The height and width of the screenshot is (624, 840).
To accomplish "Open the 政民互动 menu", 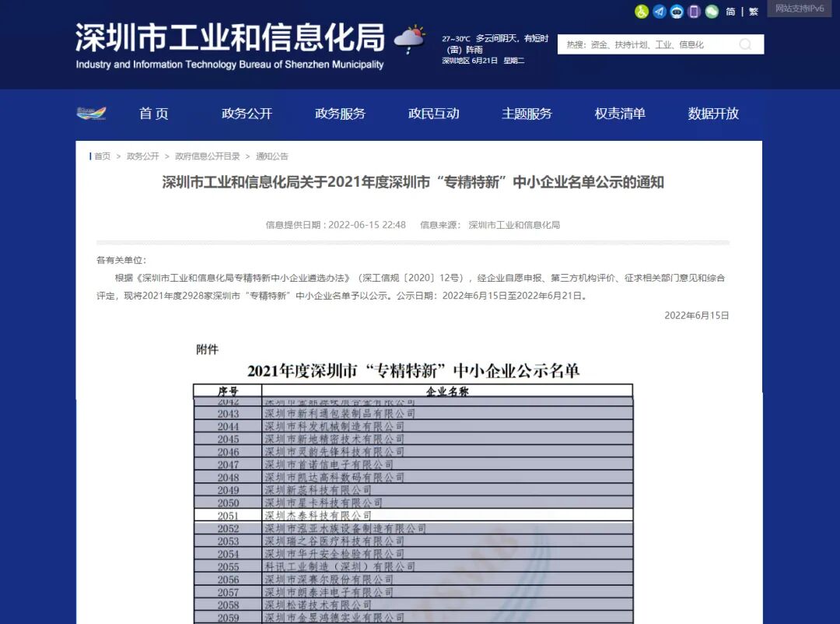I will click(433, 114).
